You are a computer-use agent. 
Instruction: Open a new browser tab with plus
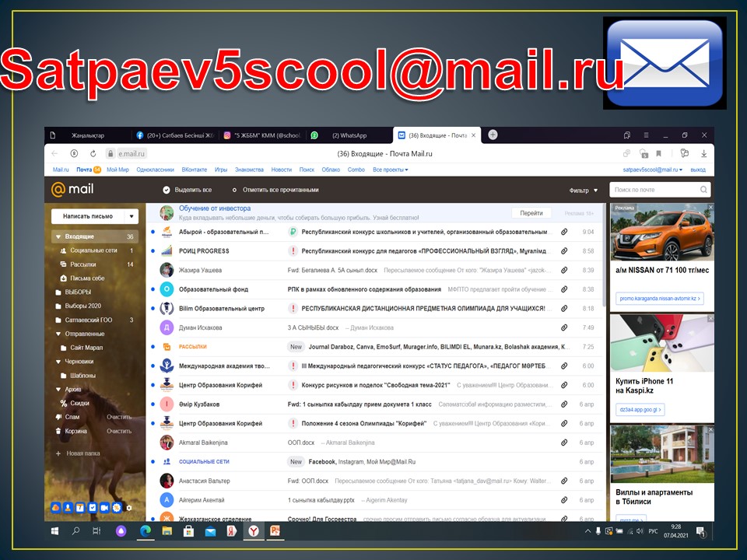[x=493, y=135]
